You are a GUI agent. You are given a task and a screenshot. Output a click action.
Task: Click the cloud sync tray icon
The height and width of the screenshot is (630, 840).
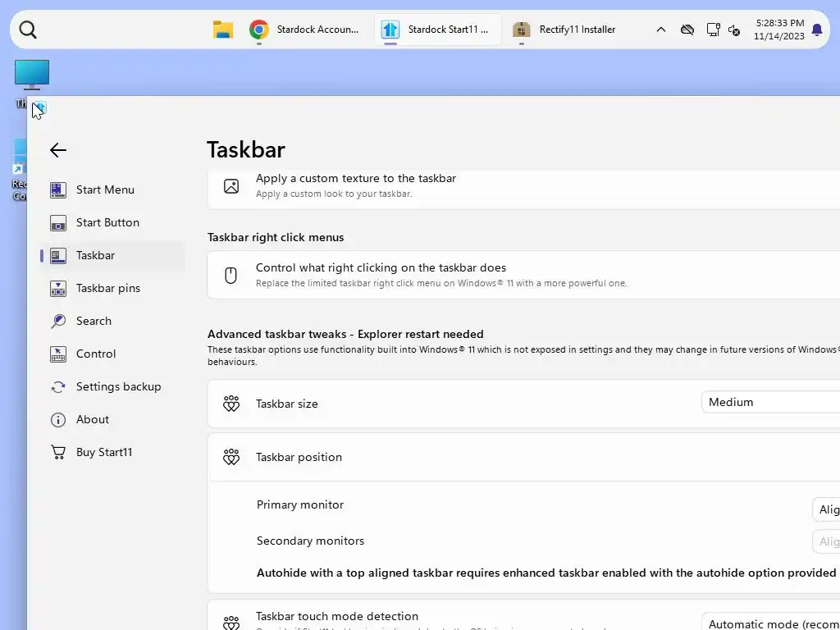tap(687, 30)
